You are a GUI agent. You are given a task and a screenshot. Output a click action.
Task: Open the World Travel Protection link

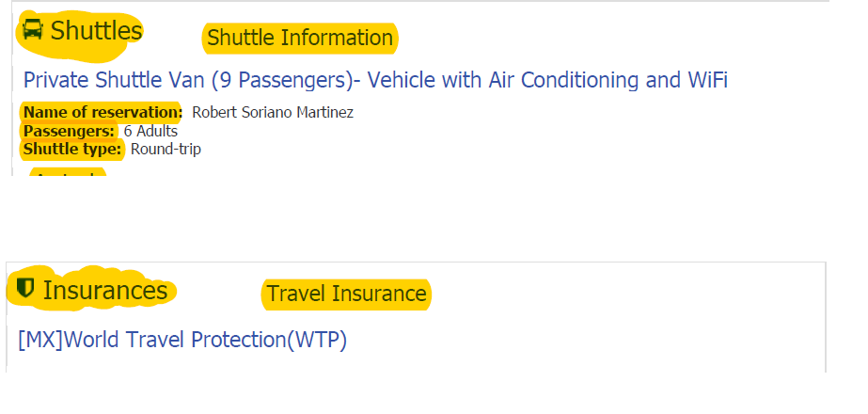[x=182, y=340]
